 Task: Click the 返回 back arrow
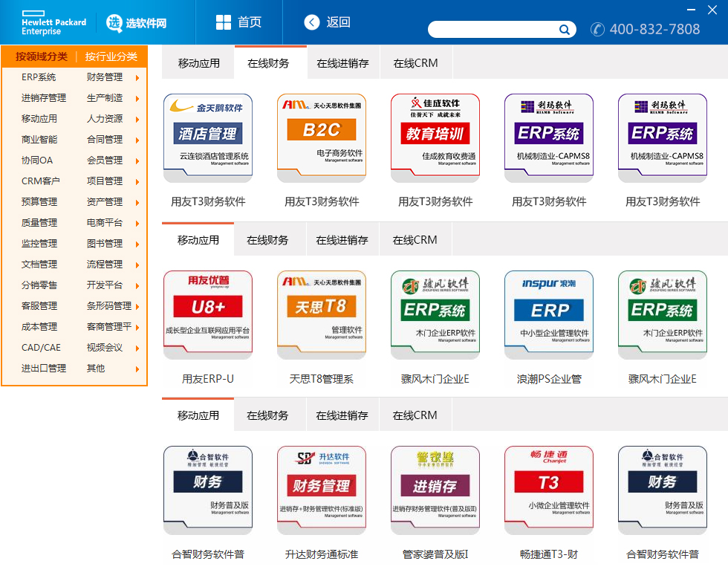coord(312,22)
